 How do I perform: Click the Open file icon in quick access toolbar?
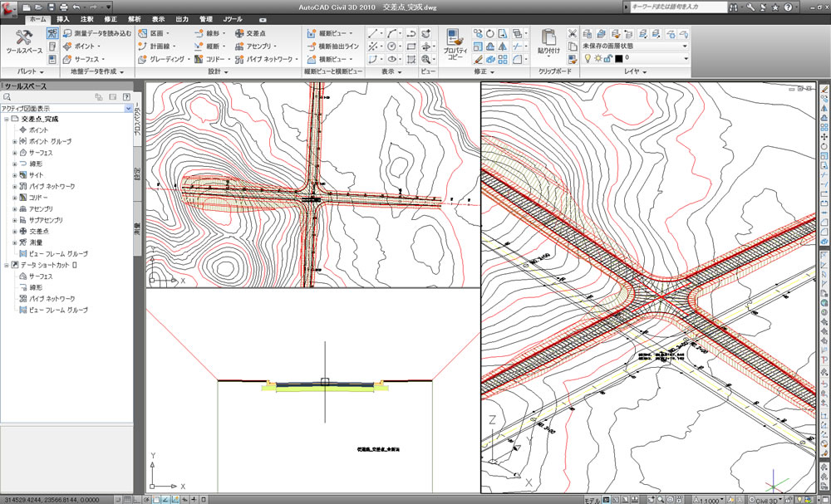coord(39,7)
